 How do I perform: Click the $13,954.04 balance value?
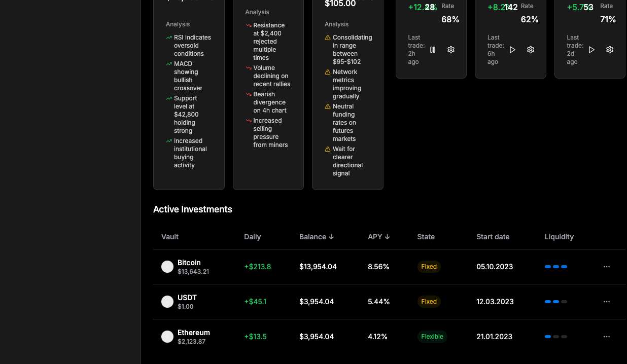click(318, 267)
